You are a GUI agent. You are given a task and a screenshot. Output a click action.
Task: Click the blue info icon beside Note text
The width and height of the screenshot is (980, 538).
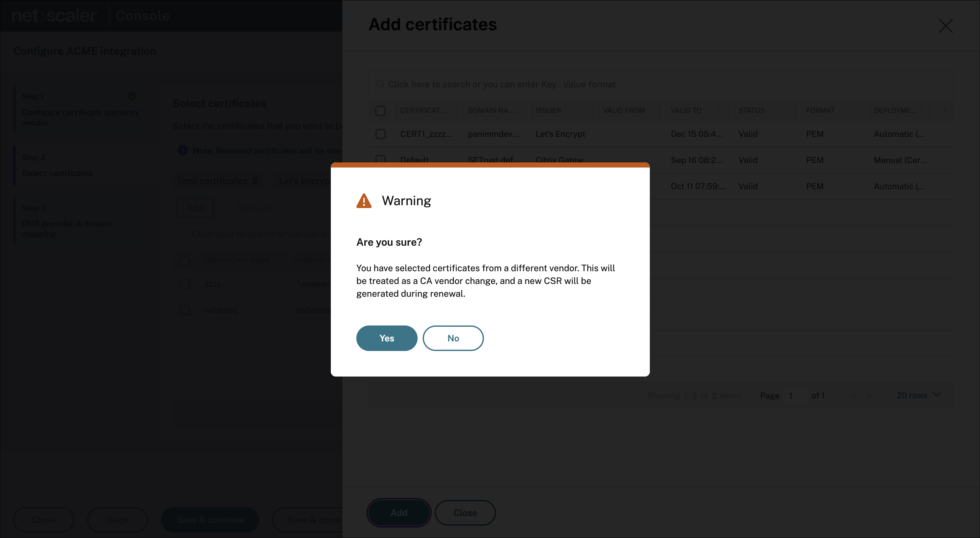tap(182, 150)
